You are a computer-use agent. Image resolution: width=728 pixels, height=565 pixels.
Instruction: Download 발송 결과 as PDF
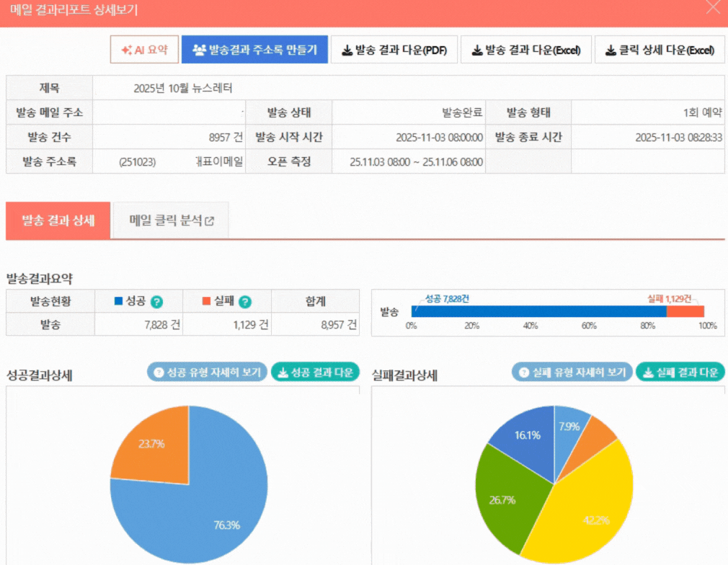(x=394, y=50)
